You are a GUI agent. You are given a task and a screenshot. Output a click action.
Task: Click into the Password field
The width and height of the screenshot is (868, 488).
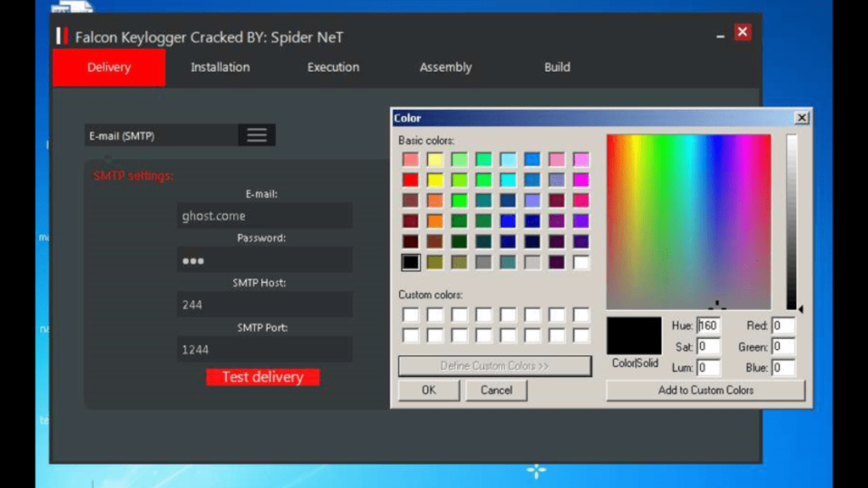coord(264,260)
